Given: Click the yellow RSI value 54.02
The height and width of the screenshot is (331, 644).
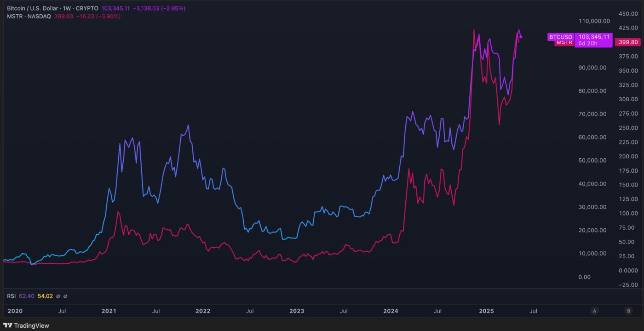Looking at the screenshot, I should click(x=45, y=296).
